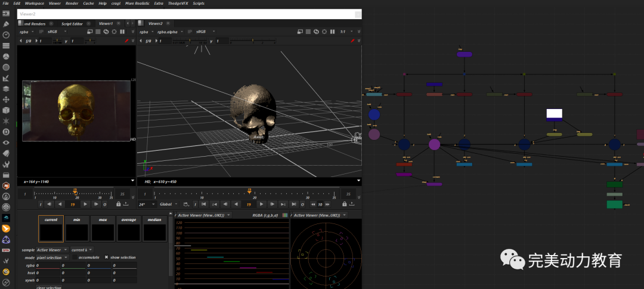Click the red clipping warning icon in Viewer2
The image size is (644, 289).
pyautogui.click(x=352, y=41)
